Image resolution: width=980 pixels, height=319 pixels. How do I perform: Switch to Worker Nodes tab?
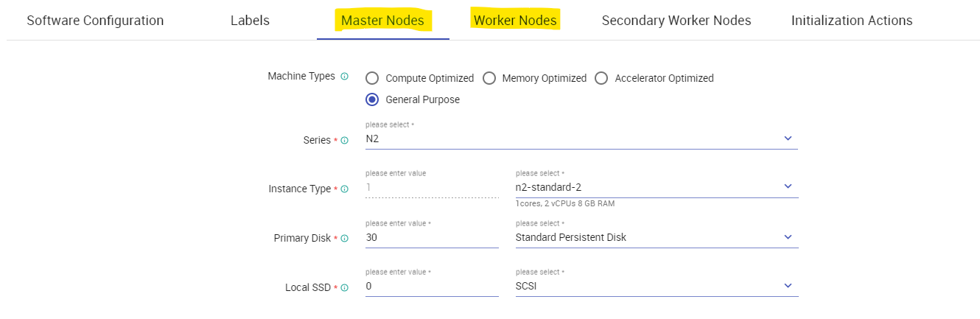click(x=515, y=21)
